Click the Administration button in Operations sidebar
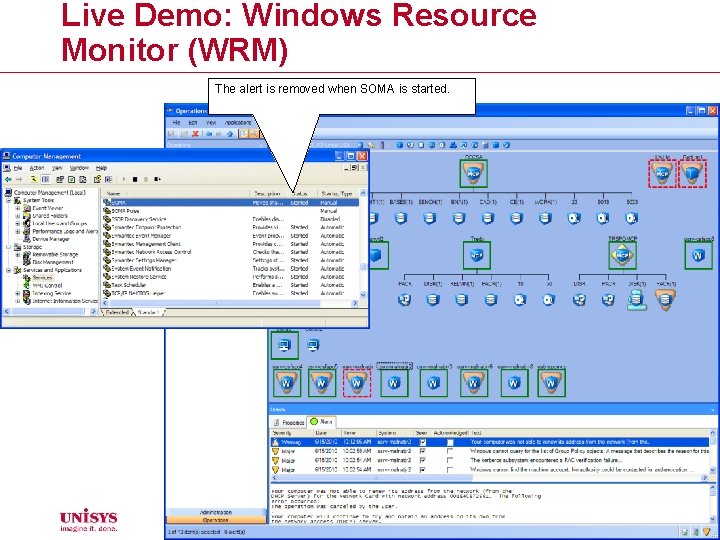720x540 pixels. [216, 512]
